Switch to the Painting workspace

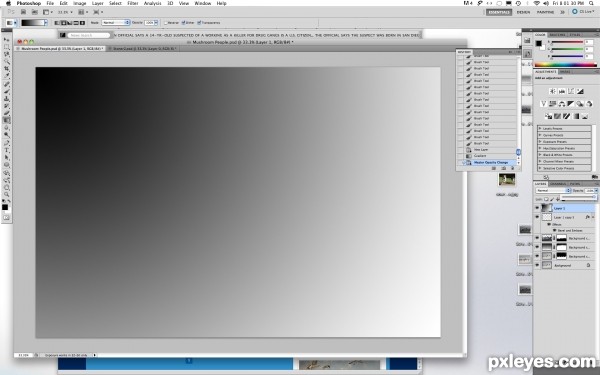click(545, 12)
